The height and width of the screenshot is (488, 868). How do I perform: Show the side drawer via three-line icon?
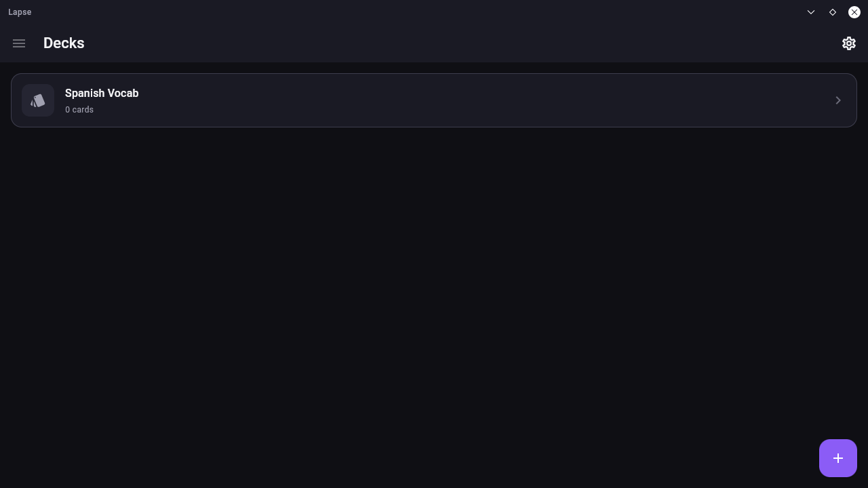click(19, 43)
